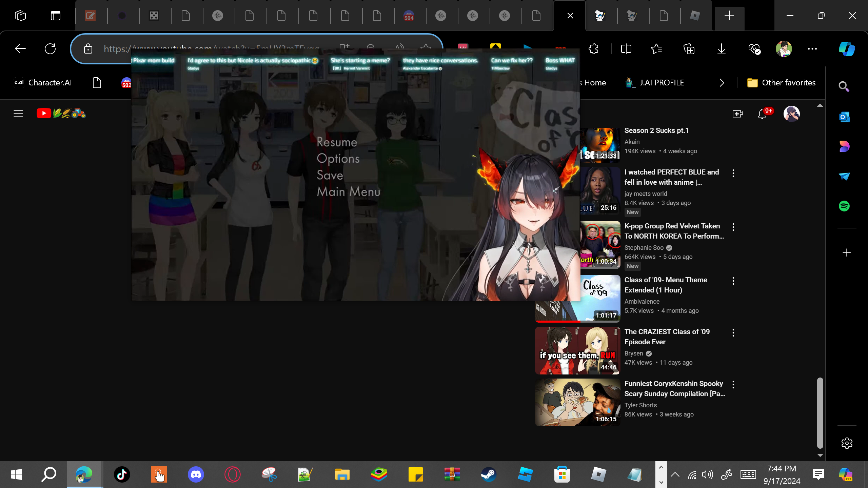Open the Edge Downloads icon

(x=722, y=49)
